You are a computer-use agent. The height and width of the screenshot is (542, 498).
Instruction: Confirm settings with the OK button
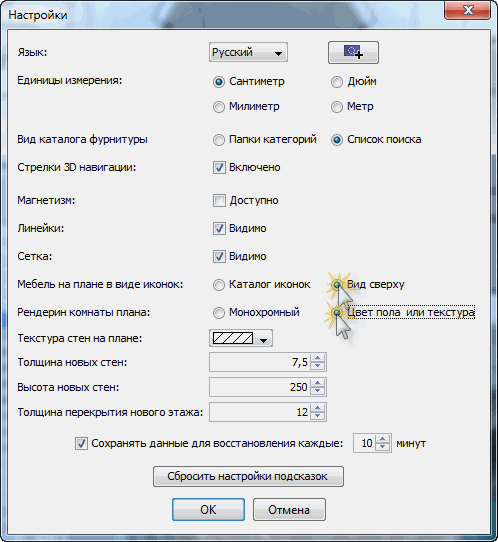click(x=208, y=510)
